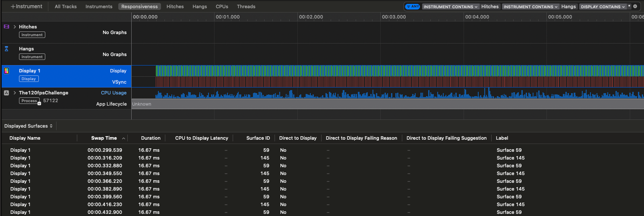The width and height of the screenshot is (644, 216).
Task: Select row with swap time 00:00.382.890
Action: click(x=322, y=189)
